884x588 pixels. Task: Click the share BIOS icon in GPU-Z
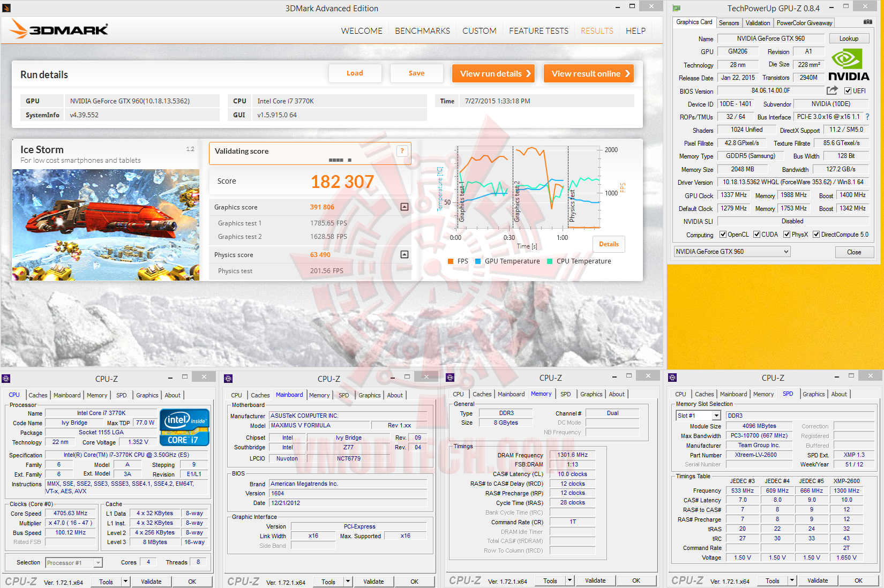point(832,91)
